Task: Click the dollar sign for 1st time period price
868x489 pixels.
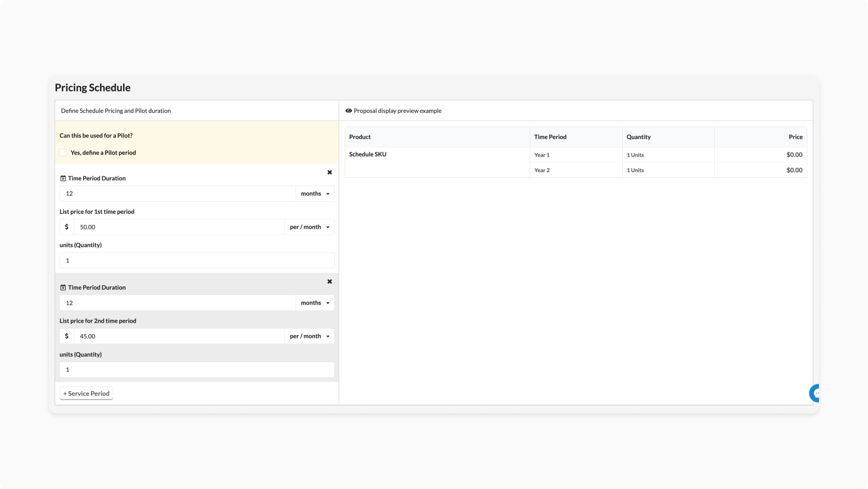Action: tap(67, 227)
